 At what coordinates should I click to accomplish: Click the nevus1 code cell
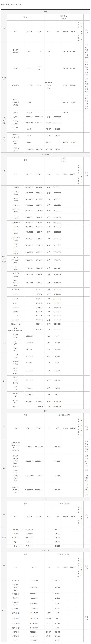click(x=29, y=143)
